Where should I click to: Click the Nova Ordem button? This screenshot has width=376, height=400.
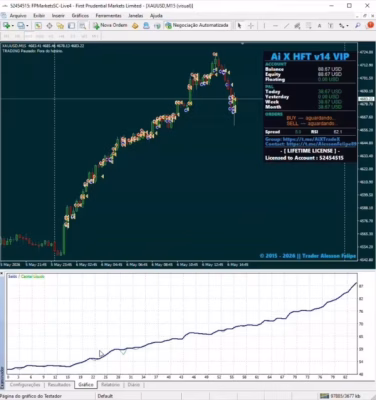(110, 25)
